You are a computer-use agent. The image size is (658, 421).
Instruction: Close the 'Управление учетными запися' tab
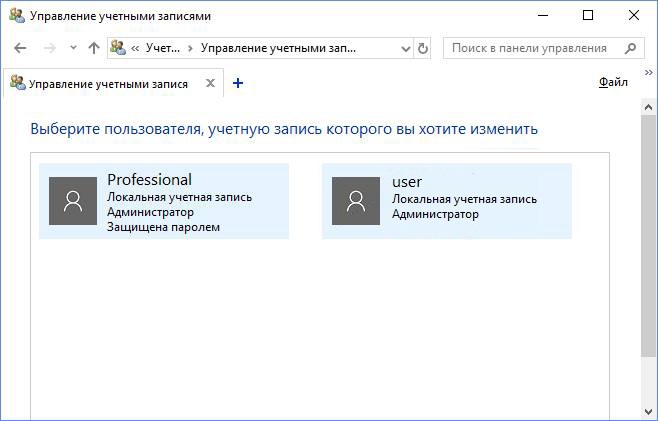(x=210, y=83)
